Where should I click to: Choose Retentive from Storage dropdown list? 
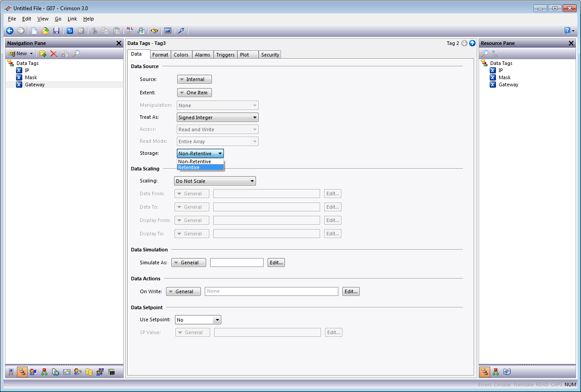[200, 167]
